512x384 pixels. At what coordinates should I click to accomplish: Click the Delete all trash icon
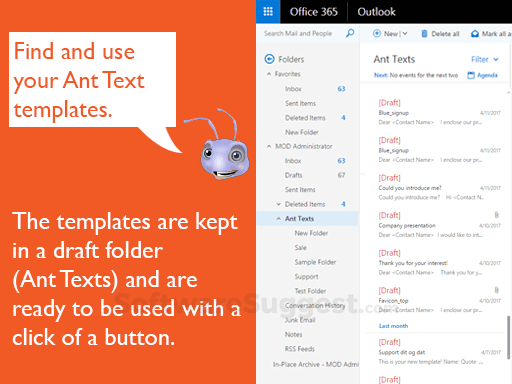pos(424,33)
